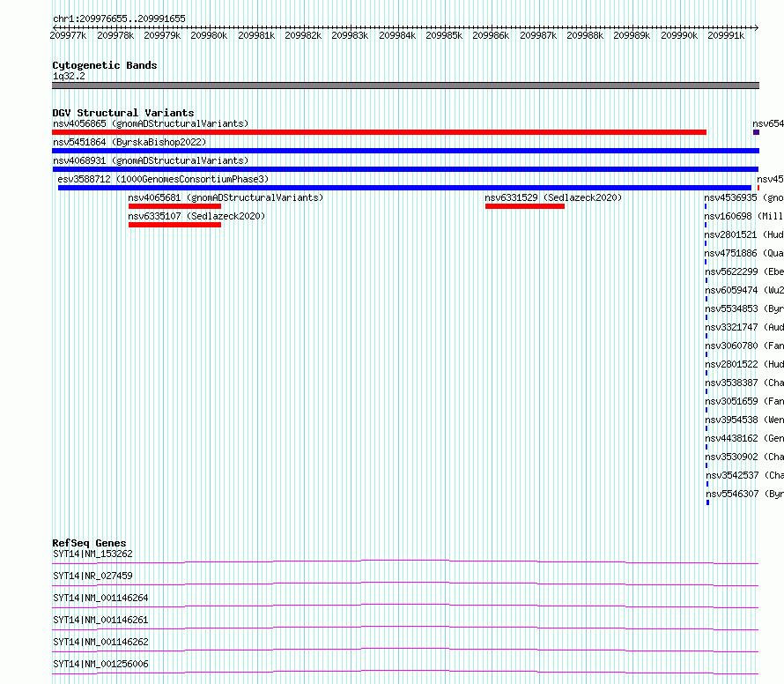Click the purple nsv654 variant marker

756,132
